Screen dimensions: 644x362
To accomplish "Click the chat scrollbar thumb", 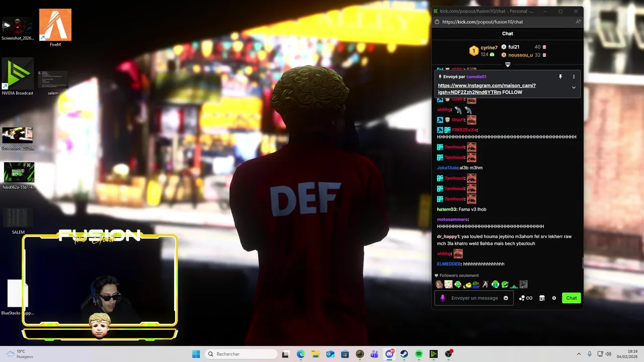I will point(583,263).
